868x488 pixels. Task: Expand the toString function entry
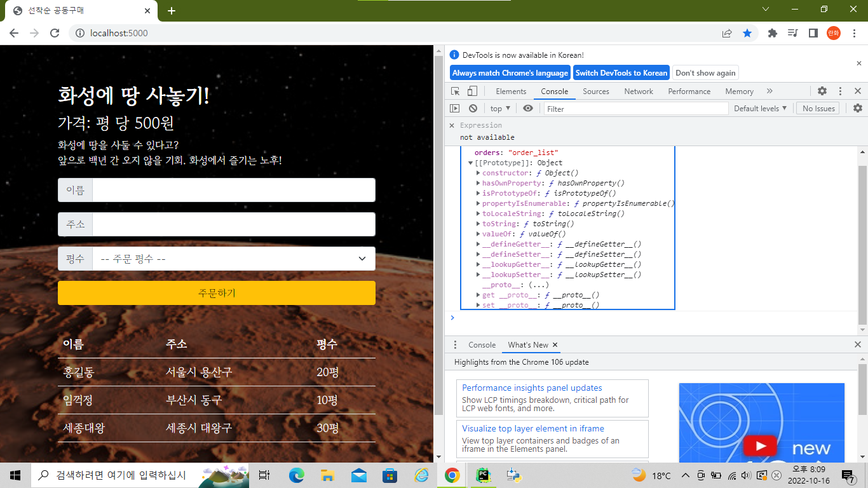[x=478, y=224]
